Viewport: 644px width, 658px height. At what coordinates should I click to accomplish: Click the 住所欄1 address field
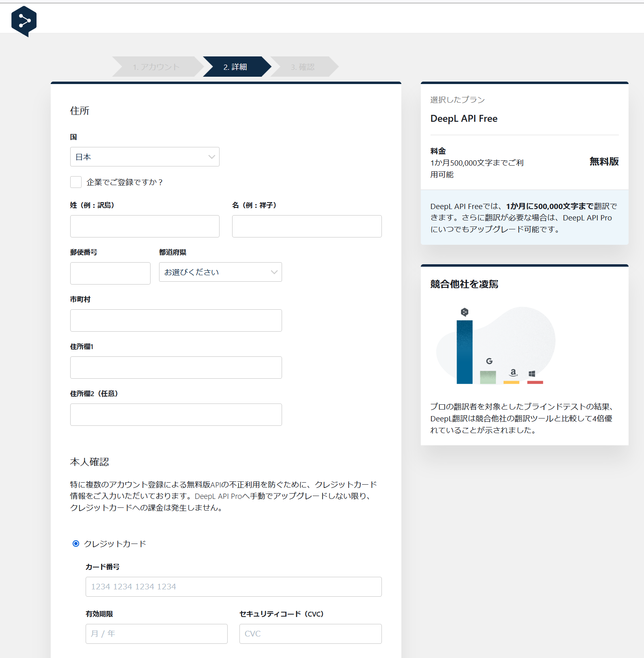coord(176,367)
